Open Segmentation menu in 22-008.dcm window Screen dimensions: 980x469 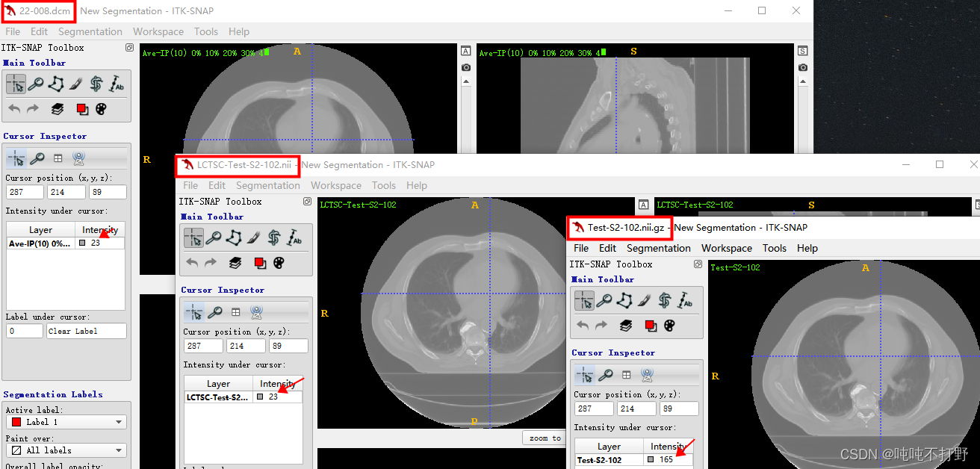90,31
